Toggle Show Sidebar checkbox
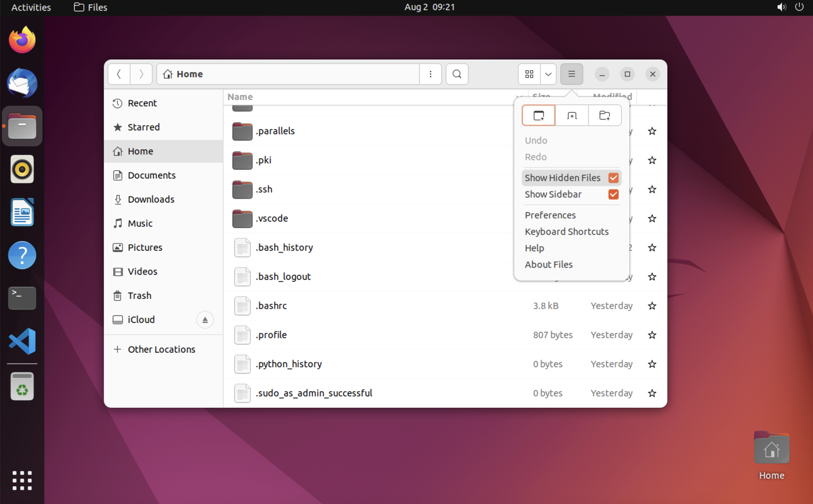This screenshot has width=813, height=504. (614, 194)
